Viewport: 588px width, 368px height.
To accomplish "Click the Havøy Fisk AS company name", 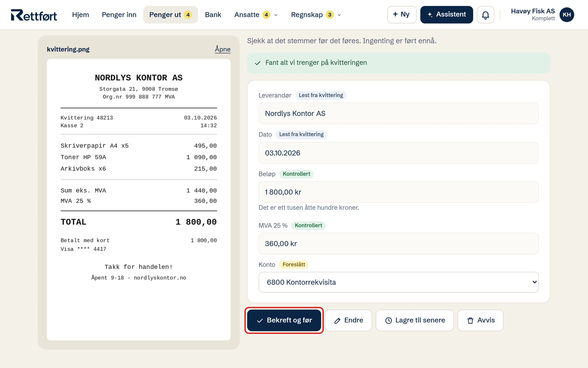I will coord(533,11).
